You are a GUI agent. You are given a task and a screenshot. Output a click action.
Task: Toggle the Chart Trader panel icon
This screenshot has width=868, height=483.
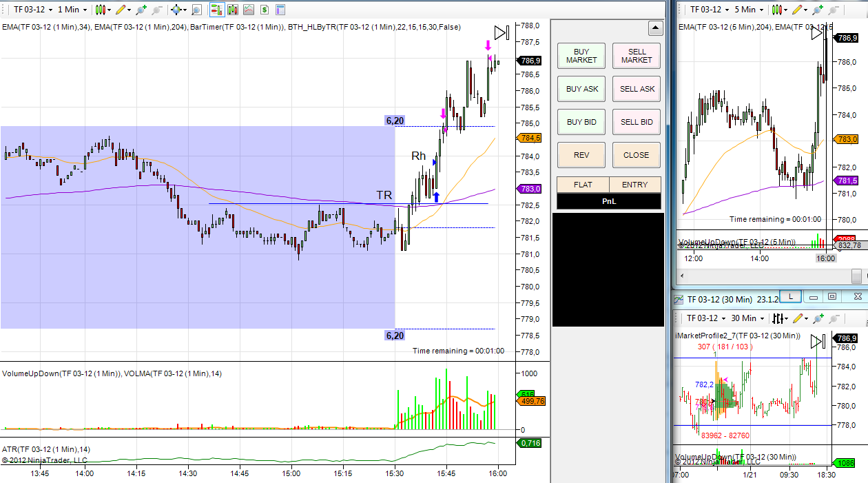click(216, 10)
